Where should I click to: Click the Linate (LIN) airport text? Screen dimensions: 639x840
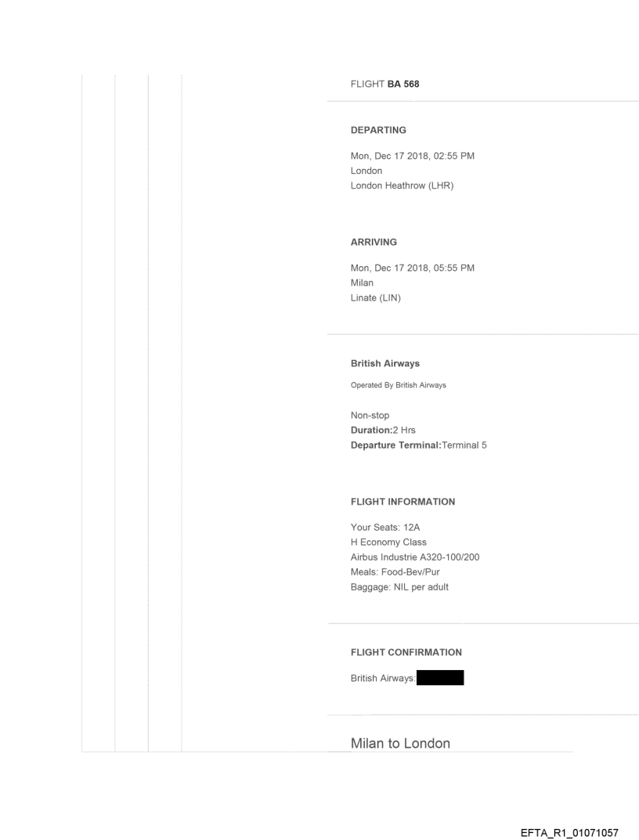376,296
